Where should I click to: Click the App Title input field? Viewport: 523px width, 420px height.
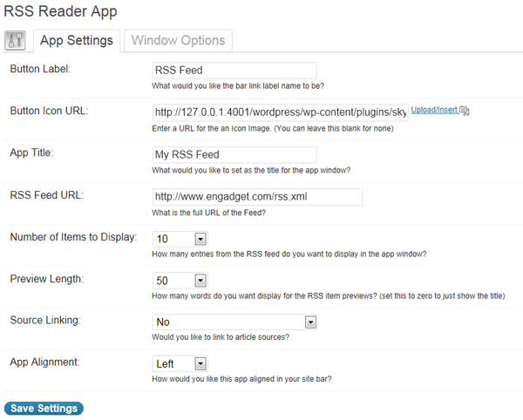click(x=234, y=154)
